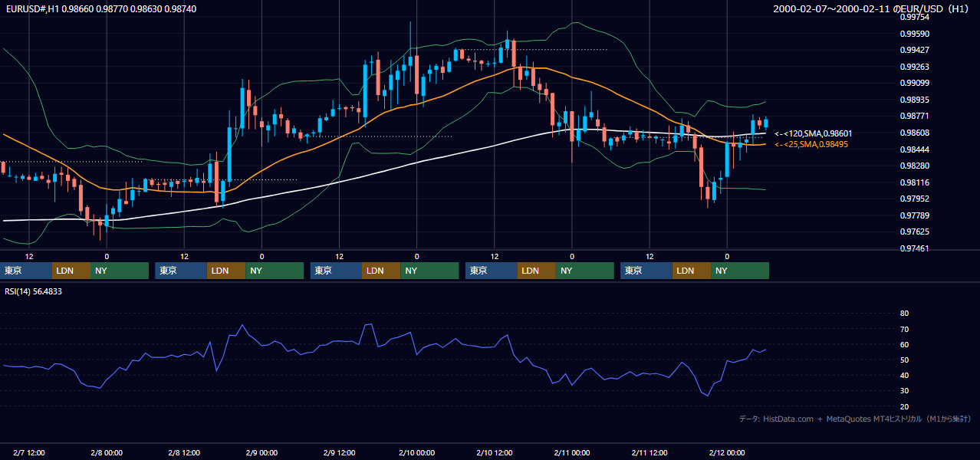980x460 pixels.
Task: Click price axis value 0.99754
Action: tap(914, 17)
